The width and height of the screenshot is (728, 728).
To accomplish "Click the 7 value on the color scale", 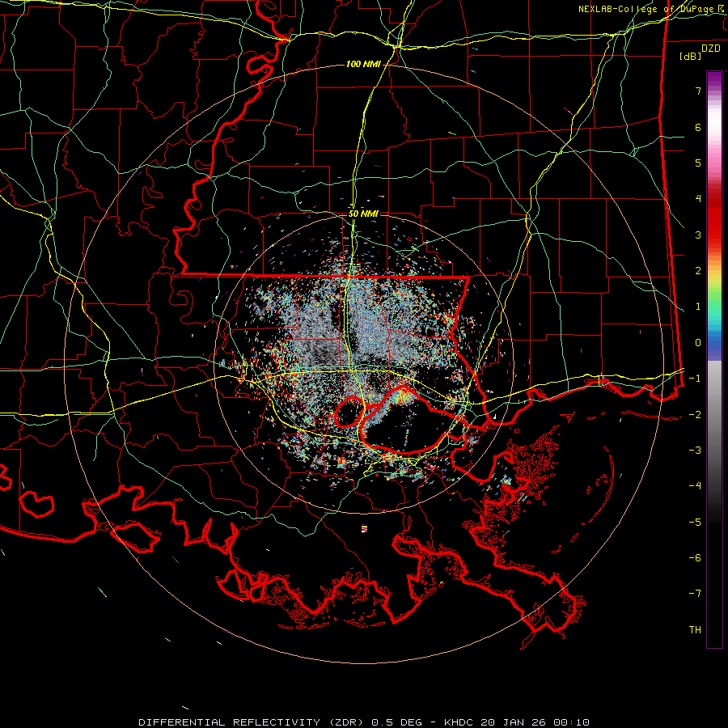I will pyautogui.click(x=698, y=91).
